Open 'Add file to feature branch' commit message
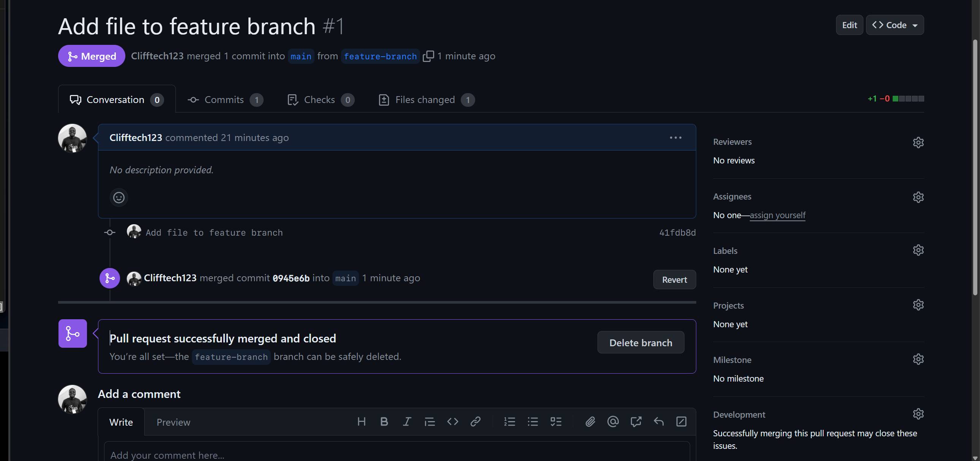This screenshot has width=980, height=461. pos(214,233)
